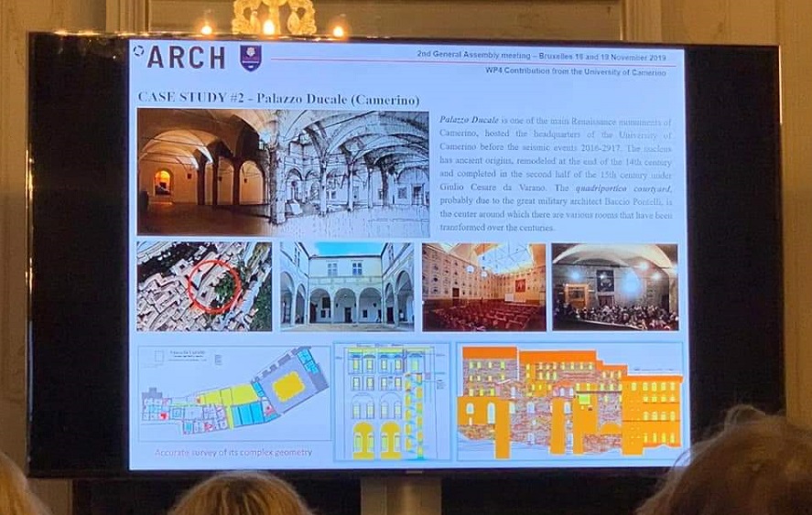Click 'WP4 Contribution from the University of Camerino'
The width and height of the screenshot is (812, 515).
[562, 71]
